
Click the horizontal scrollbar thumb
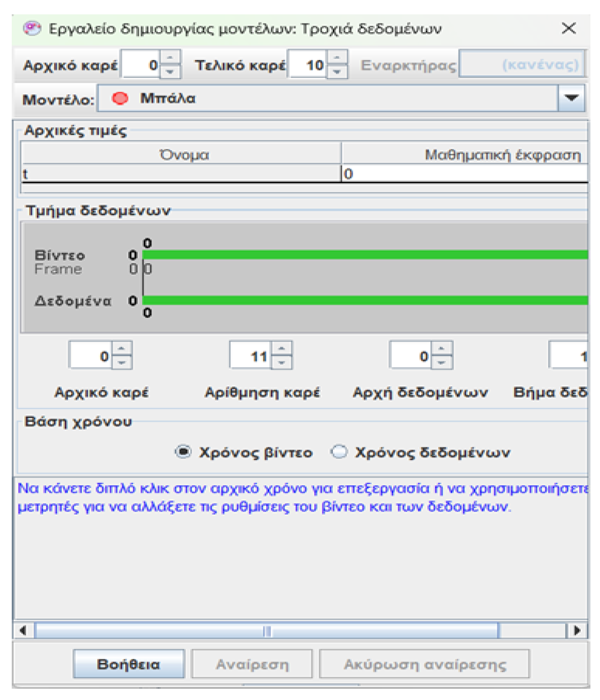[x=267, y=630]
